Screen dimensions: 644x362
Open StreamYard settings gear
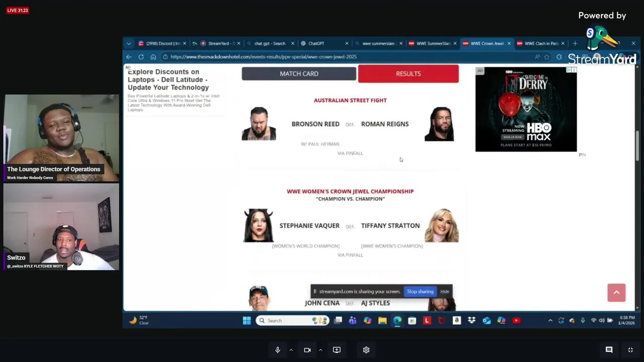(x=366, y=350)
